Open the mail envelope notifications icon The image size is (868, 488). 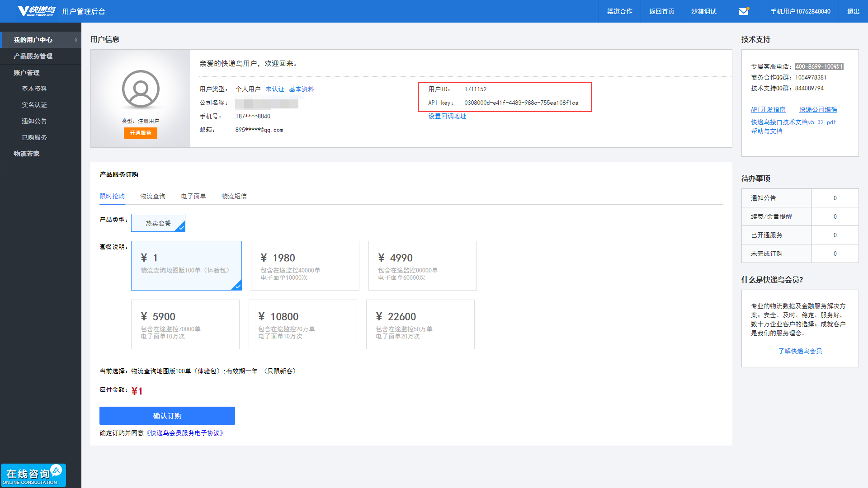(744, 11)
